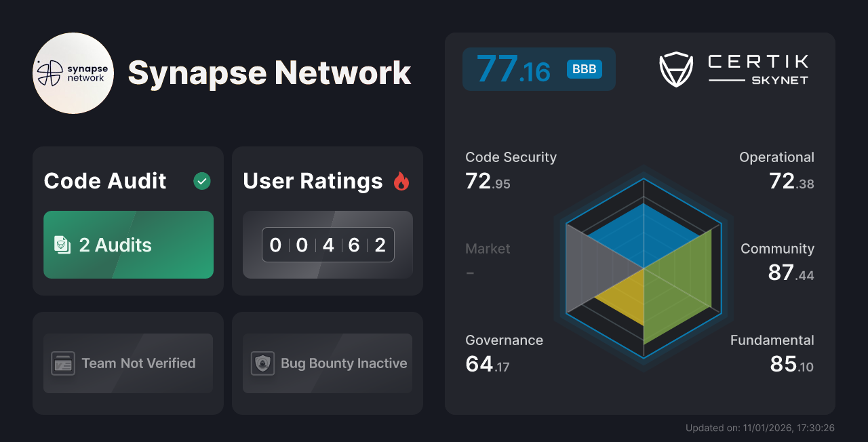Click the 00462 user ratings counter

click(x=328, y=245)
